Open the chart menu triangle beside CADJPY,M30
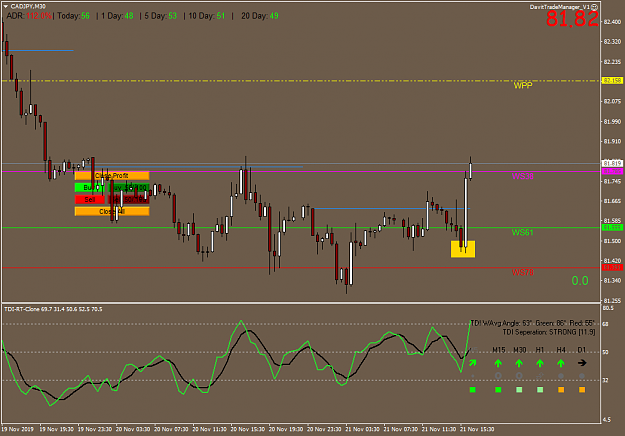Viewport: 625px width, 436px height. pos(6,6)
